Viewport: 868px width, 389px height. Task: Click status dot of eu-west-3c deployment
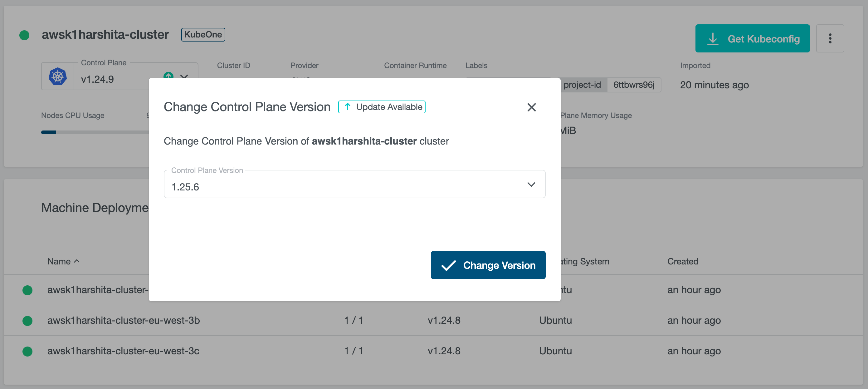tap(27, 351)
